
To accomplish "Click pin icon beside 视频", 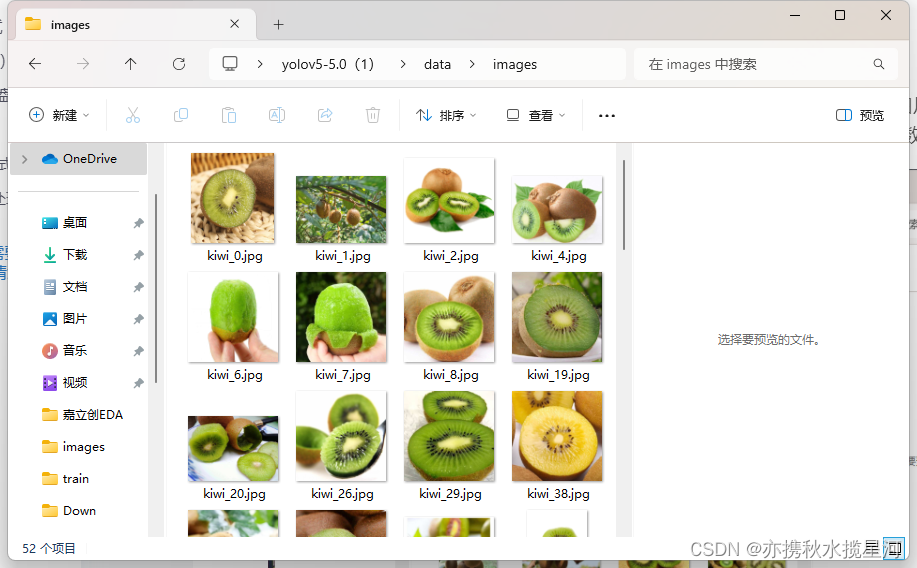I will pyautogui.click(x=138, y=383).
